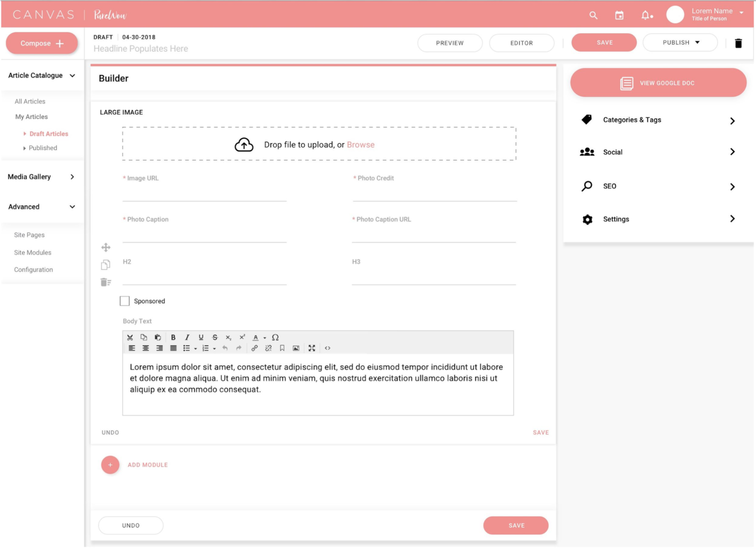
Task: Click the module move handle icon
Action: pyautogui.click(x=106, y=247)
